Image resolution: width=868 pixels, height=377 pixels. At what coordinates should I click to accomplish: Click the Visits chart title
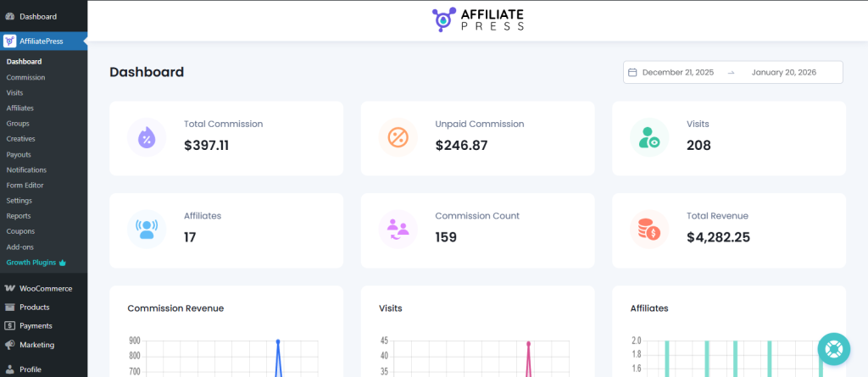pyautogui.click(x=390, y=308)
